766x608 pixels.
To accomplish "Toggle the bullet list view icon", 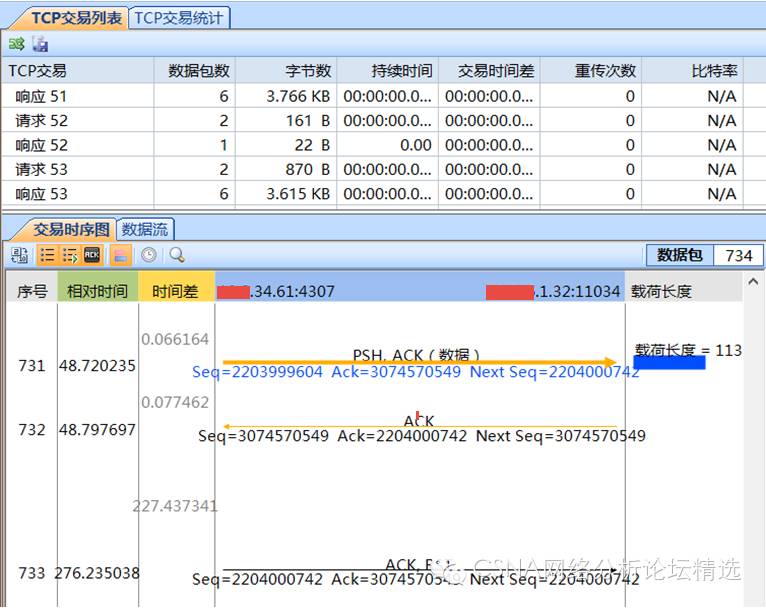I will coord(47,255).
